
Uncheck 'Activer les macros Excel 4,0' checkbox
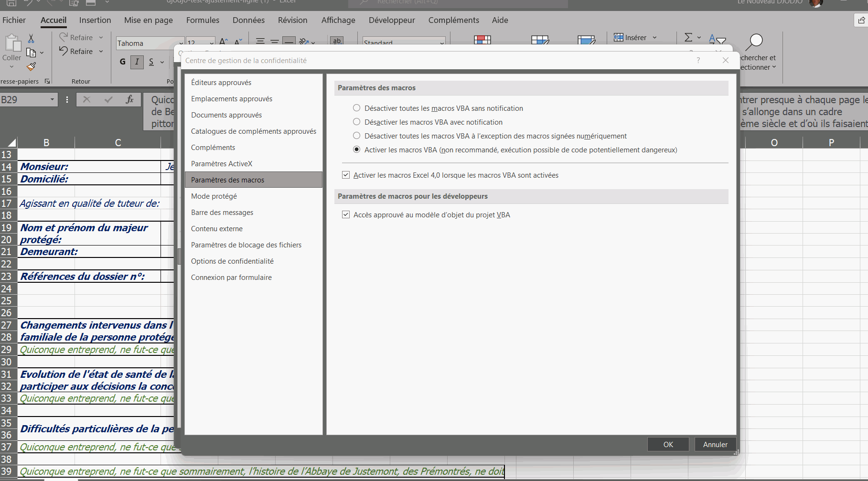tap(346, 175)
